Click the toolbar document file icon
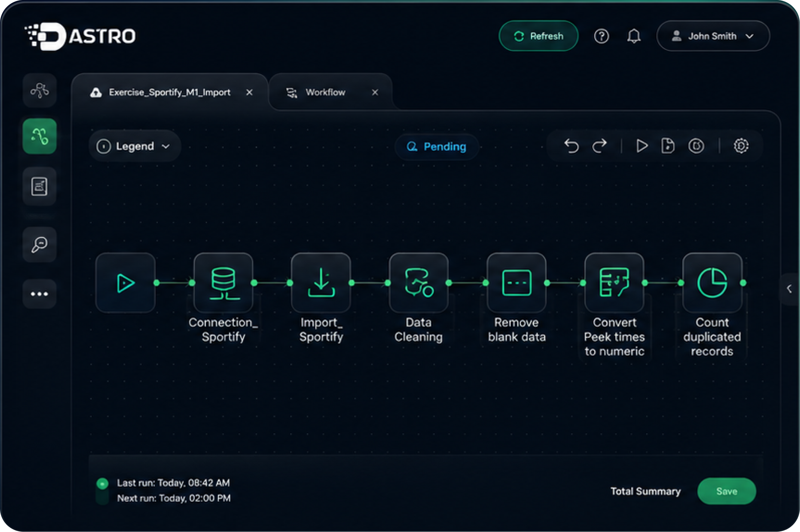This screenshot has height=532, width=800. [x=668, y=146]
